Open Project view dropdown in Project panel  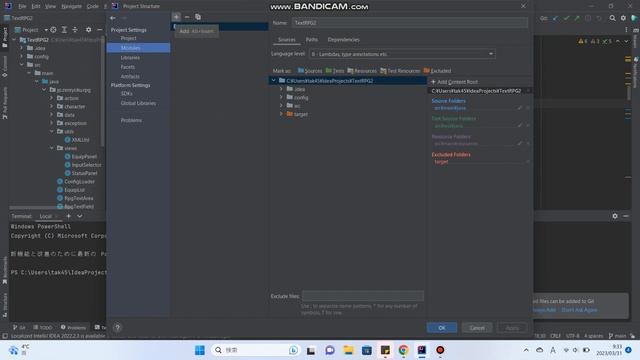pos(31,30)
